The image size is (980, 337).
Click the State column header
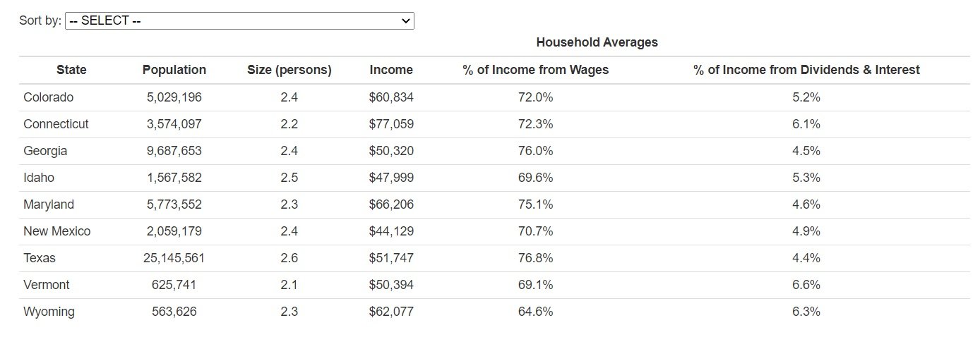tap(71, 70)
